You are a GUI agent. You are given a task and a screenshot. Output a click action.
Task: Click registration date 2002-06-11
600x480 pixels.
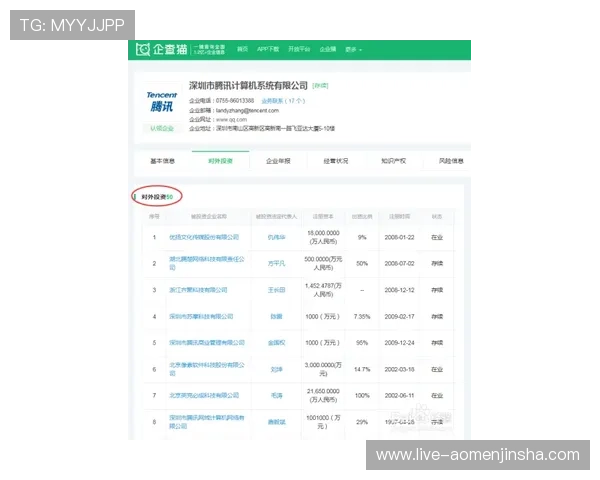click(x=399, y=395)
